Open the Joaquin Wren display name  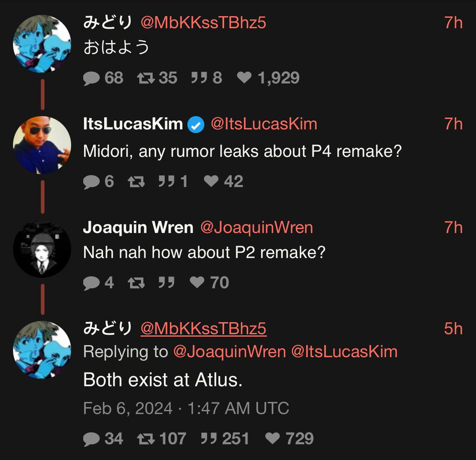point(138,227)
